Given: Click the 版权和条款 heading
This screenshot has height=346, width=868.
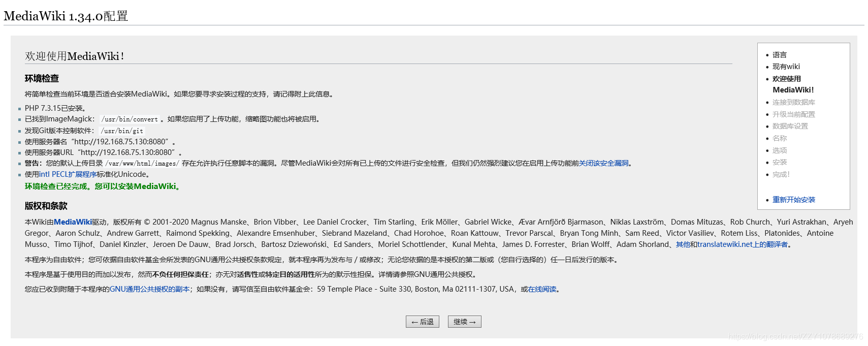Looking at the screenshot, I should (46, 206).
